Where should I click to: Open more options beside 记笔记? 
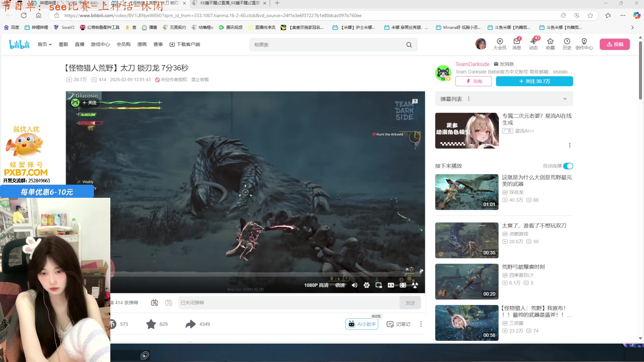[421, 324]
